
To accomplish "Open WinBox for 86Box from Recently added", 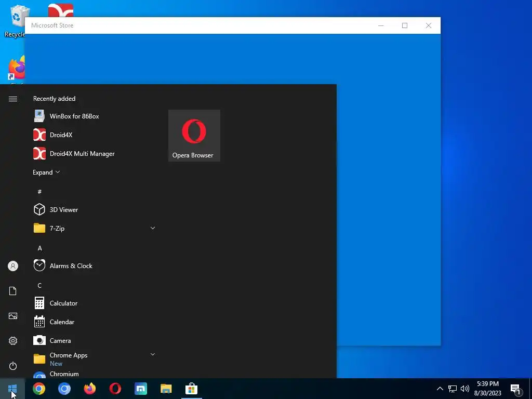I will [95, 116].
